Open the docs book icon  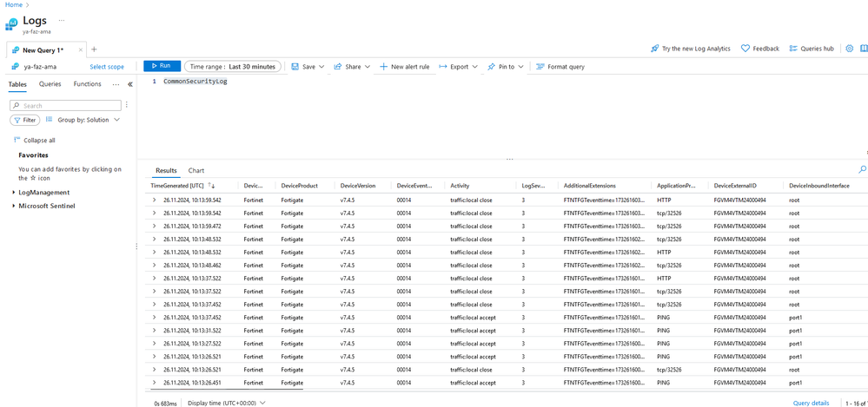point(864,49)
